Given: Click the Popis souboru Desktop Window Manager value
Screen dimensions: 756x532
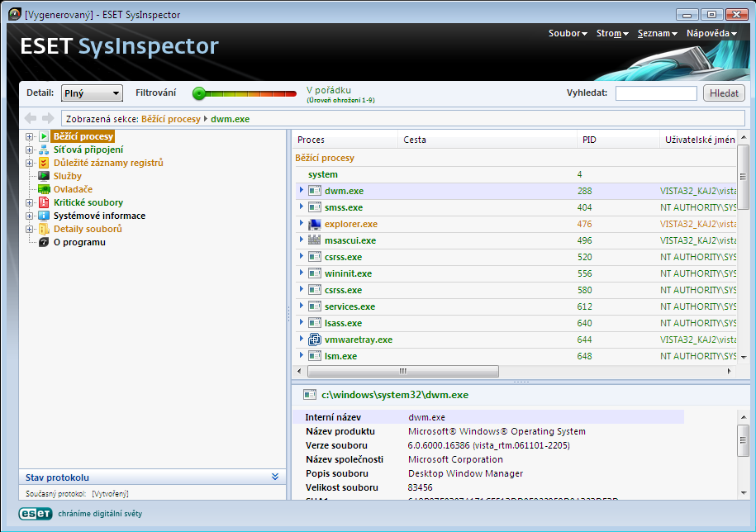Looking at the screenshot, I should [465, 473].
